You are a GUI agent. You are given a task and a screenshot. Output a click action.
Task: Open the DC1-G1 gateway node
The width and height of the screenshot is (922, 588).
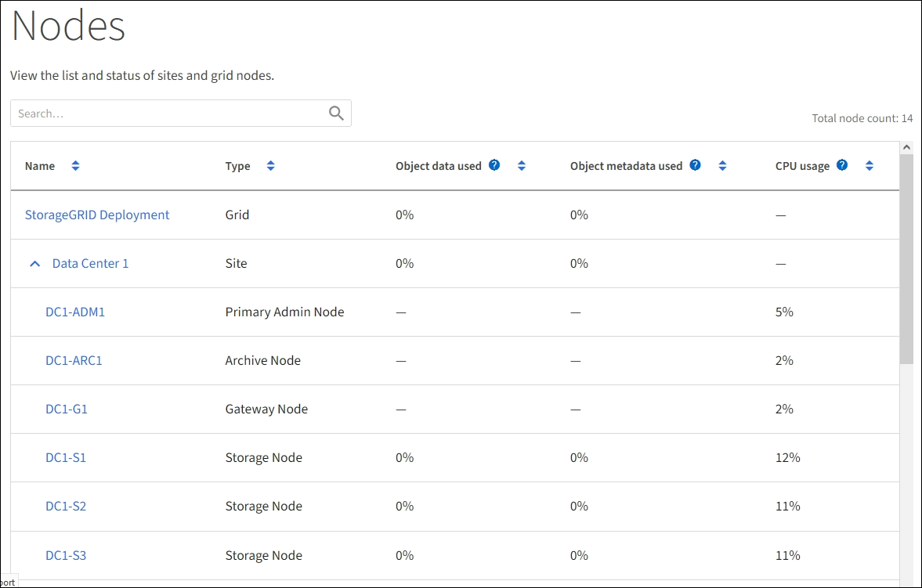pyautogui.click(x=67, y=409)
